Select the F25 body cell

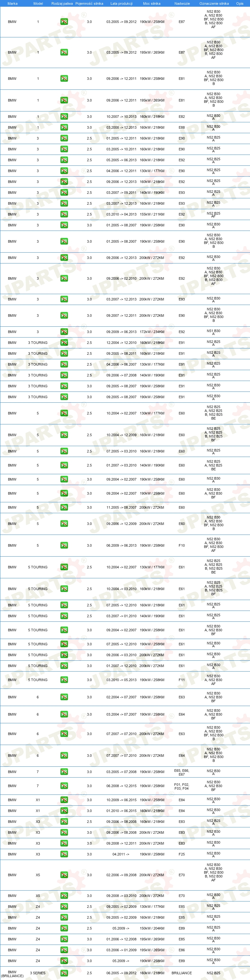click(182, 854)
